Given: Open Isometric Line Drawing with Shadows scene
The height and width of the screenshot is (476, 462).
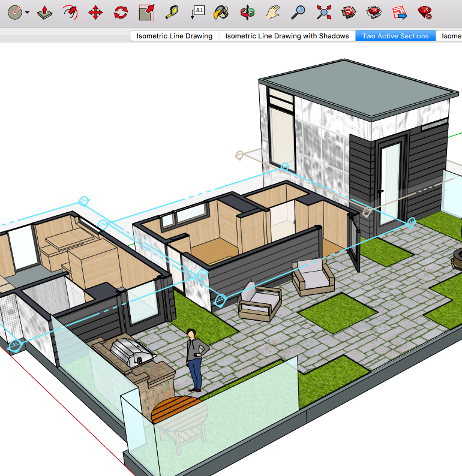Looking at the screenshot, I should [287, 36].
